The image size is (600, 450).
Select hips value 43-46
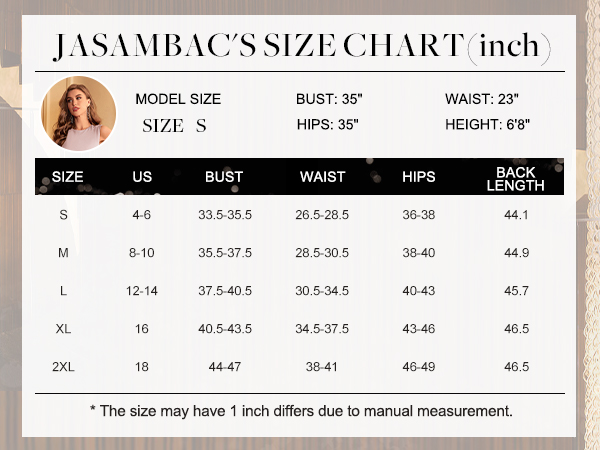click(x=419, y=329)
